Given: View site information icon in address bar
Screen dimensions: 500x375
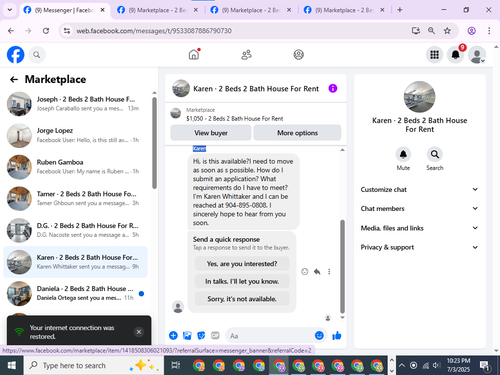Looking at the screenshot, I should [x=67, y=31].
